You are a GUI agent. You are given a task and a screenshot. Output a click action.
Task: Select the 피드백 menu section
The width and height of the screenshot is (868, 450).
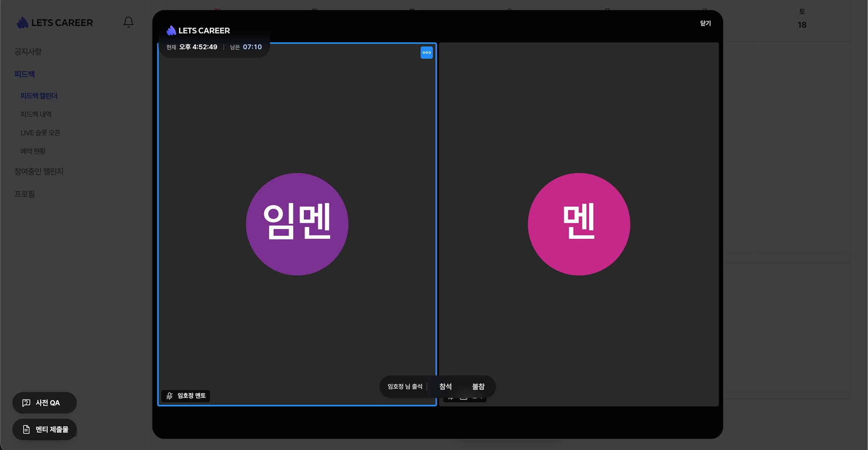point(25,74)
